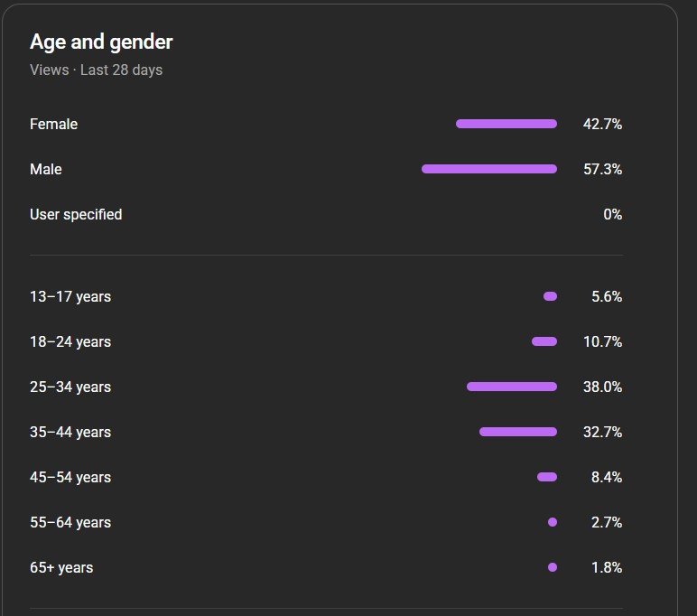The image size is (697, 616).
Task: Click the 45–54 years bar
Action: 547,477
